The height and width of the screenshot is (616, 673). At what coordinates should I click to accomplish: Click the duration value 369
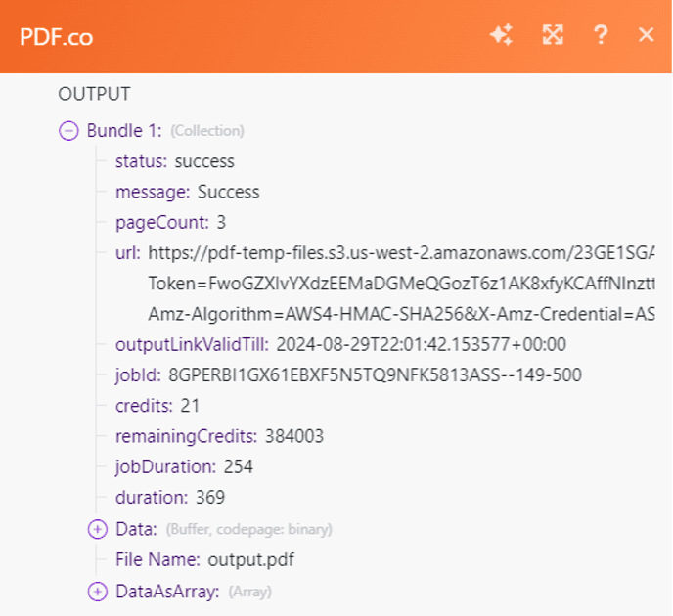(210, 497)
